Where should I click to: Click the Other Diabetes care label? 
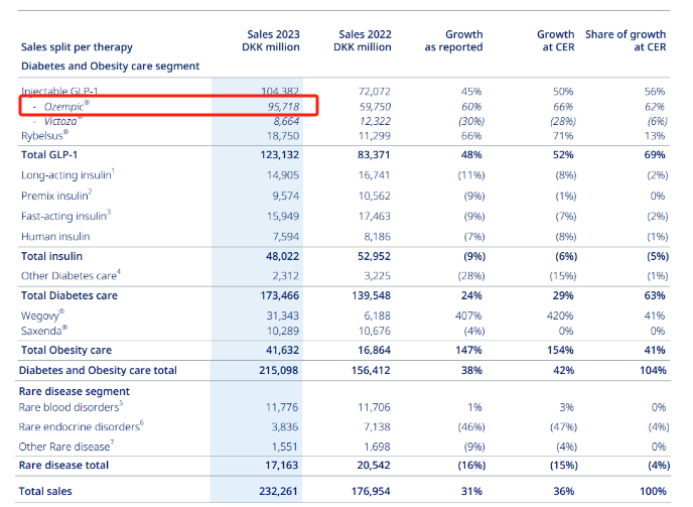pyautogui.click(x=71, y=275)
